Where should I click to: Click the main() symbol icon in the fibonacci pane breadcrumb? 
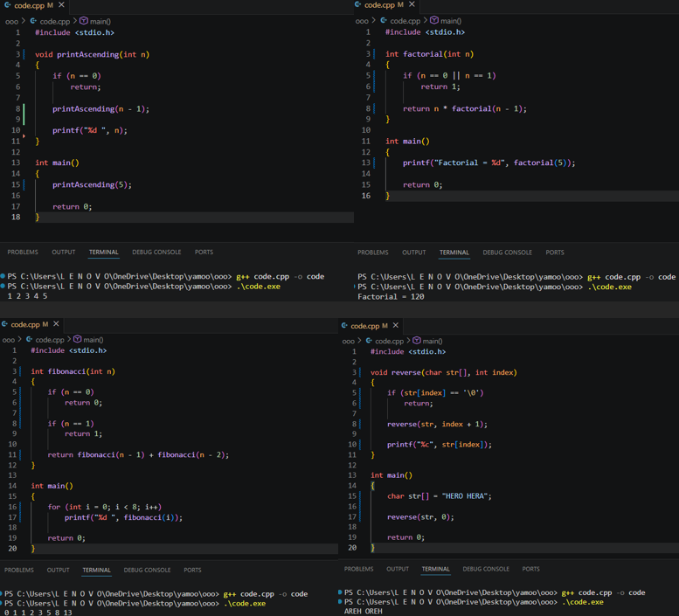click(x=78, y=339)
